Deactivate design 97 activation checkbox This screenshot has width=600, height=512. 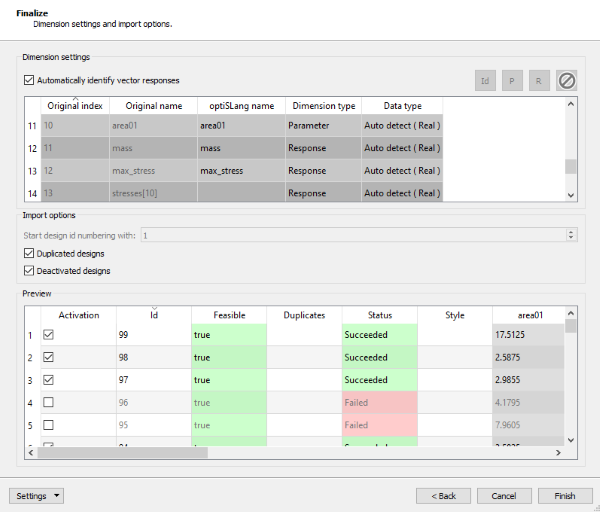click(48, 380)
